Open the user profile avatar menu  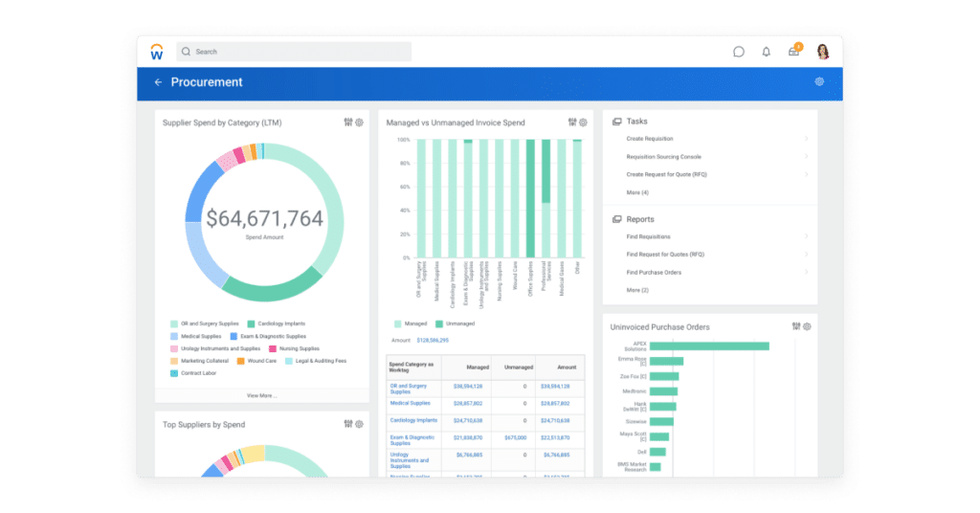coord(823,52)
